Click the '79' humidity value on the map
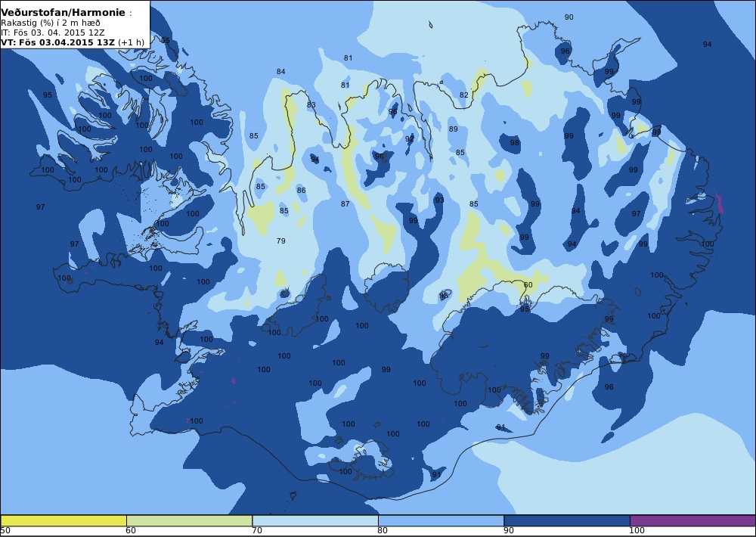 (281, 241)
